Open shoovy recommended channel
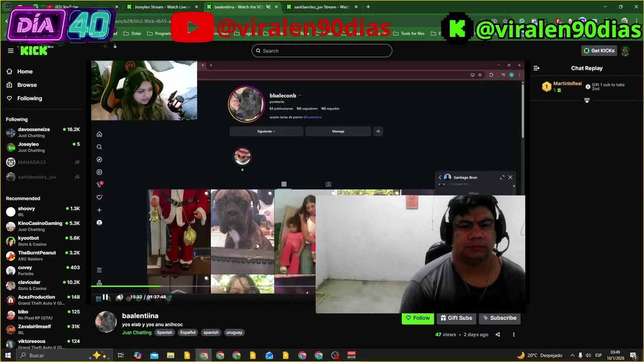Image resolution: width=644 pixels, height=362 pixels. click(x=43, y=211)
